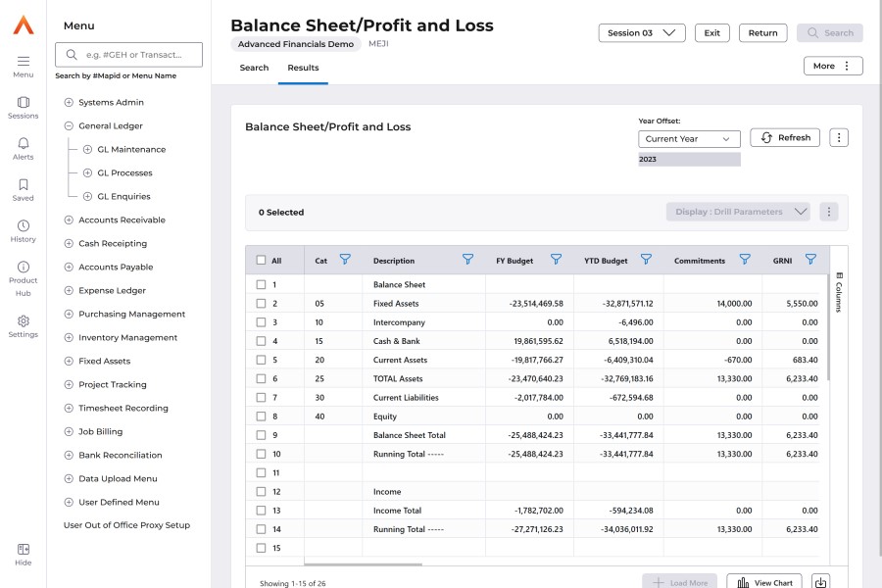Click the Hide menu panel icon

coord(24,549)
